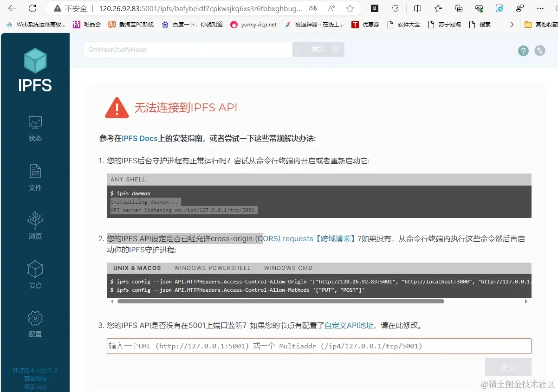558x392 pixels.
Task: Focus the custom API URL input field
Action: (x=319, y=346)
